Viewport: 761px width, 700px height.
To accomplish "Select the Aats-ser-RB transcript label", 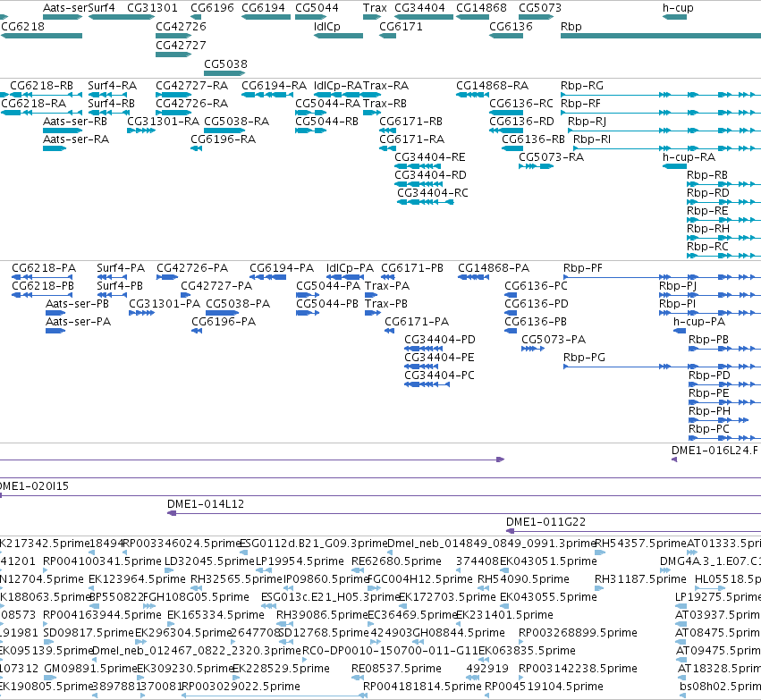I will coord(75,122).
